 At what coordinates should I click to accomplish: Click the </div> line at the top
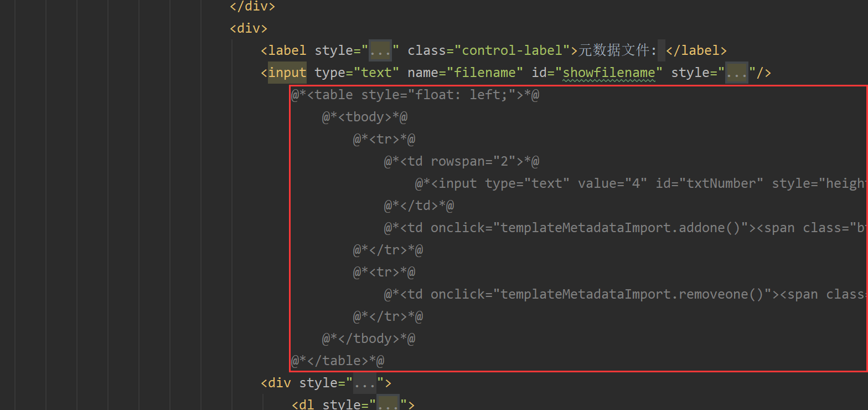point(252,6)
